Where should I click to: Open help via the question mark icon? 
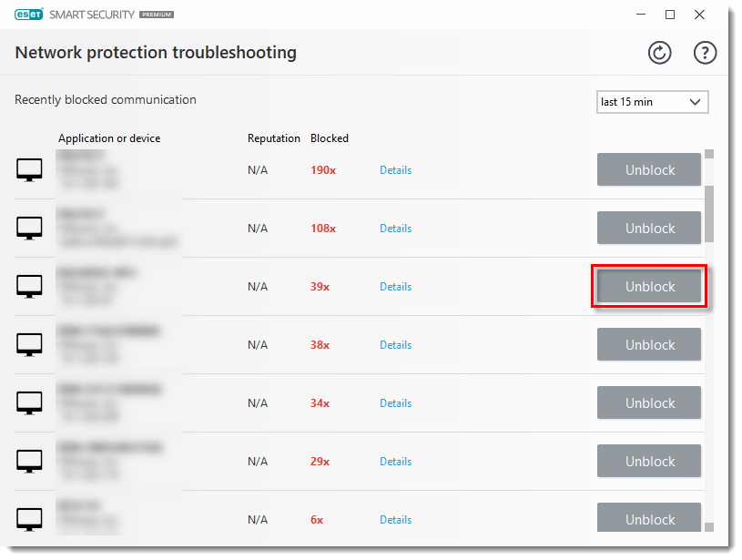coord(705,53)
